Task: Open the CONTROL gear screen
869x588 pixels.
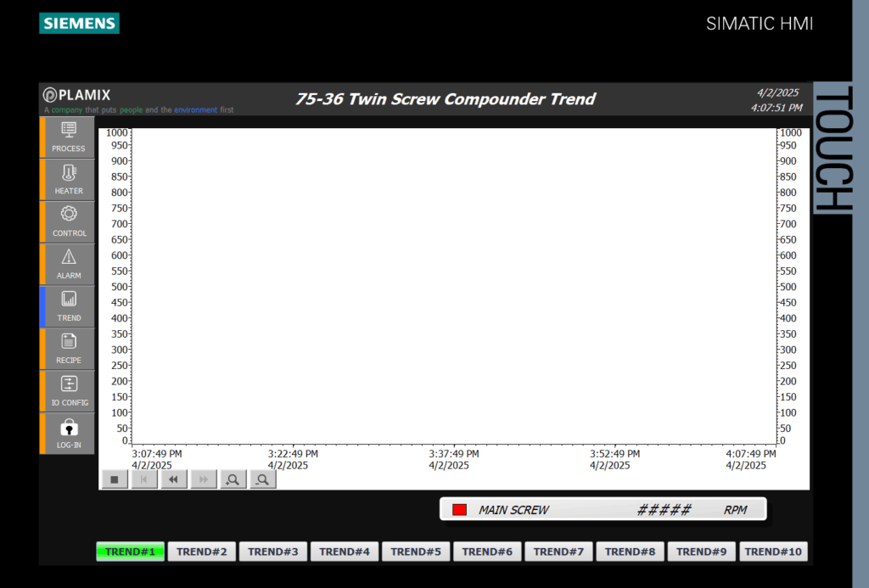Action: pos(69,221)
